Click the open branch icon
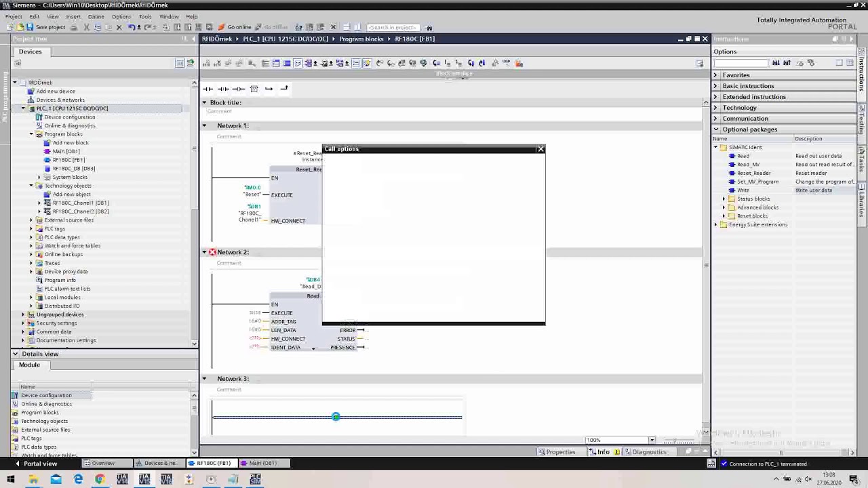 pos(269,89)
